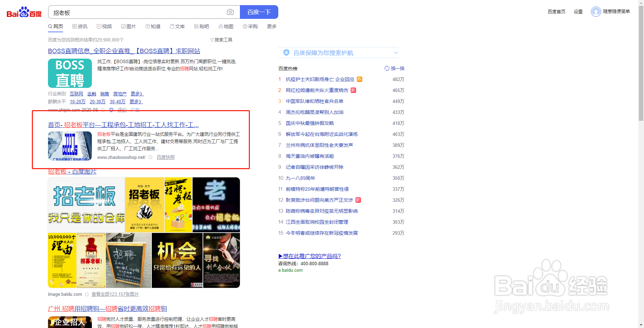This screenshot has height=328, width=644.
Task: Expand the 百度保障 panel chevron
Action: pos(396,52)
